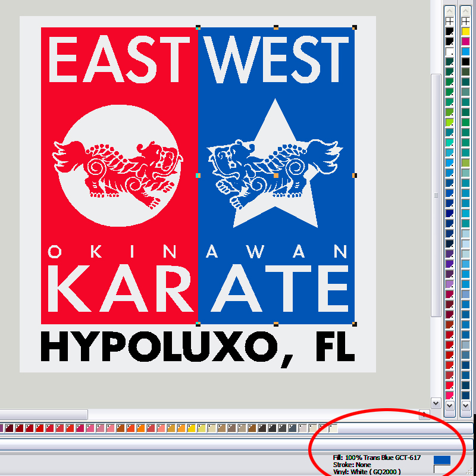The image size is (476, 476).
Task: Click the down arrow below the right vinyl palette
Action: coord(465,405)
